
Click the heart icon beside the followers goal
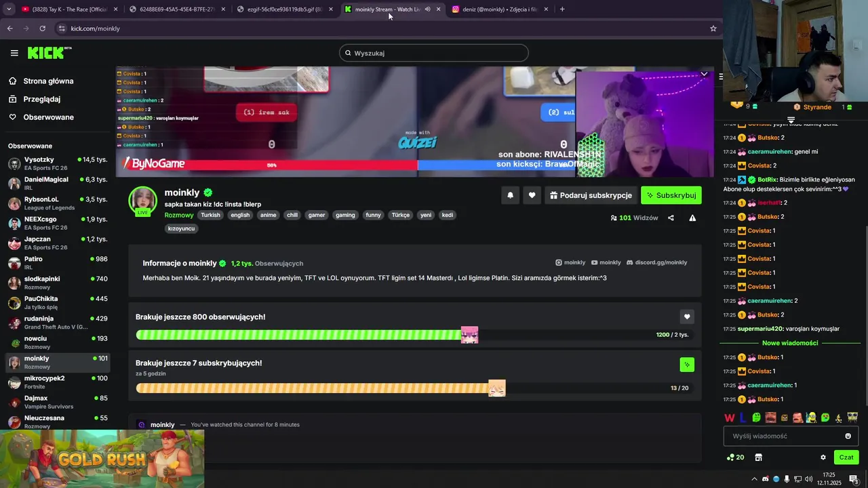click(687, 317)
